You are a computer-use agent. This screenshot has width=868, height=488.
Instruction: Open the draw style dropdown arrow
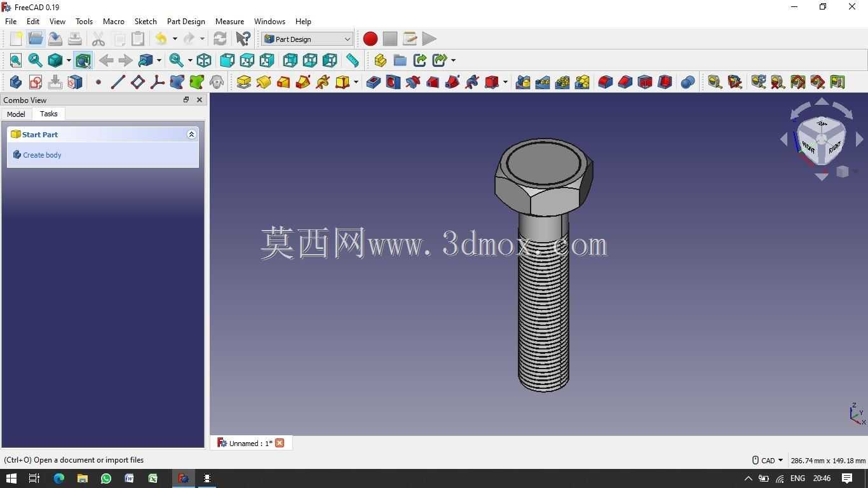coord(69,60)
